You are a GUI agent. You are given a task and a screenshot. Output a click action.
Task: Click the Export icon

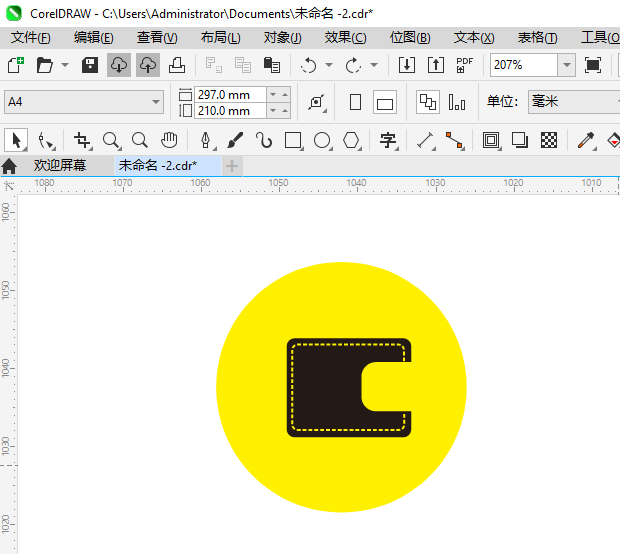(x=436, y=65)
